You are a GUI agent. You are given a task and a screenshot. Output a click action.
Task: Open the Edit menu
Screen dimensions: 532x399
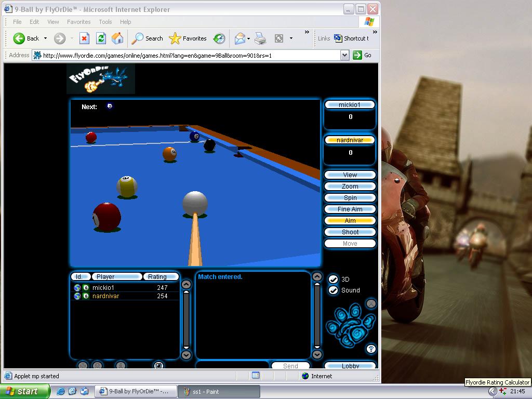coord(34,22)
